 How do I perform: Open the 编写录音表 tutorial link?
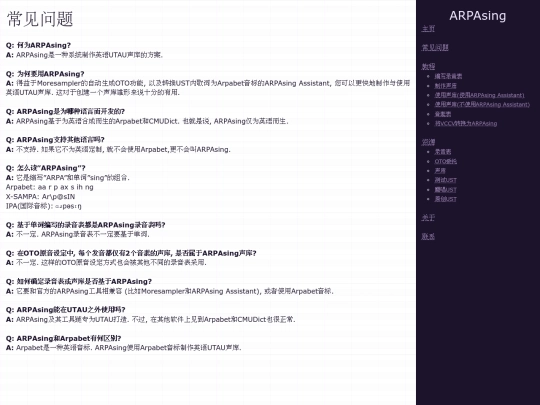pos(448,76)
